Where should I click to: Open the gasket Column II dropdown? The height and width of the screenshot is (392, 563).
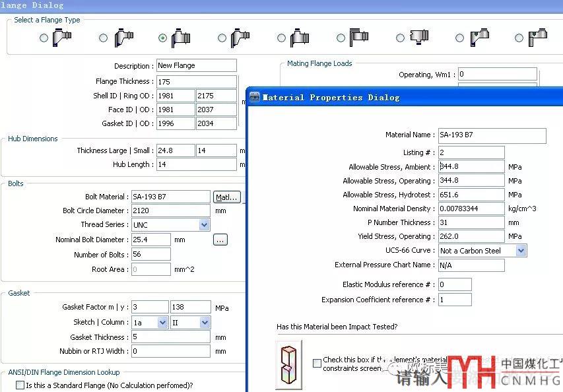pyautogui.click(x=204, y=323)
